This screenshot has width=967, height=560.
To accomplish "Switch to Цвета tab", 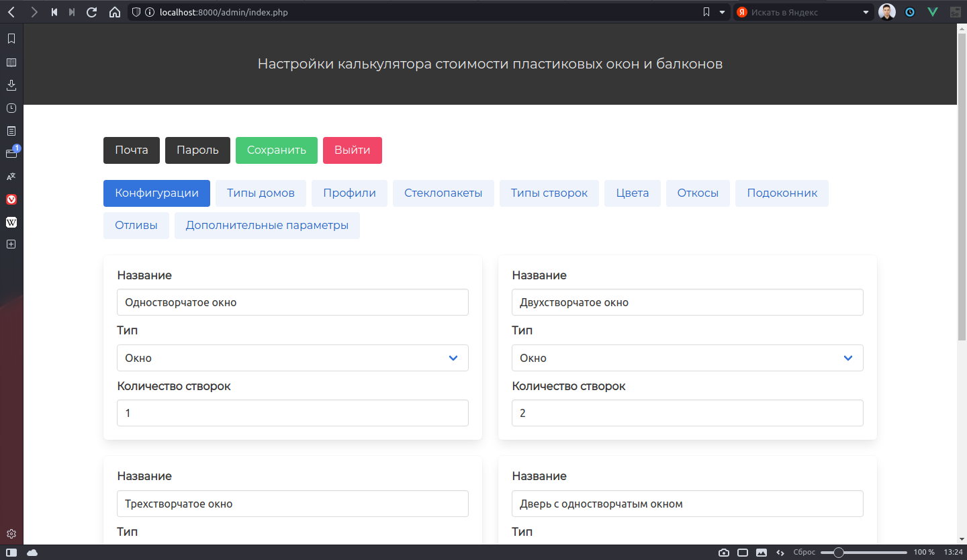I will click(633, 193).
